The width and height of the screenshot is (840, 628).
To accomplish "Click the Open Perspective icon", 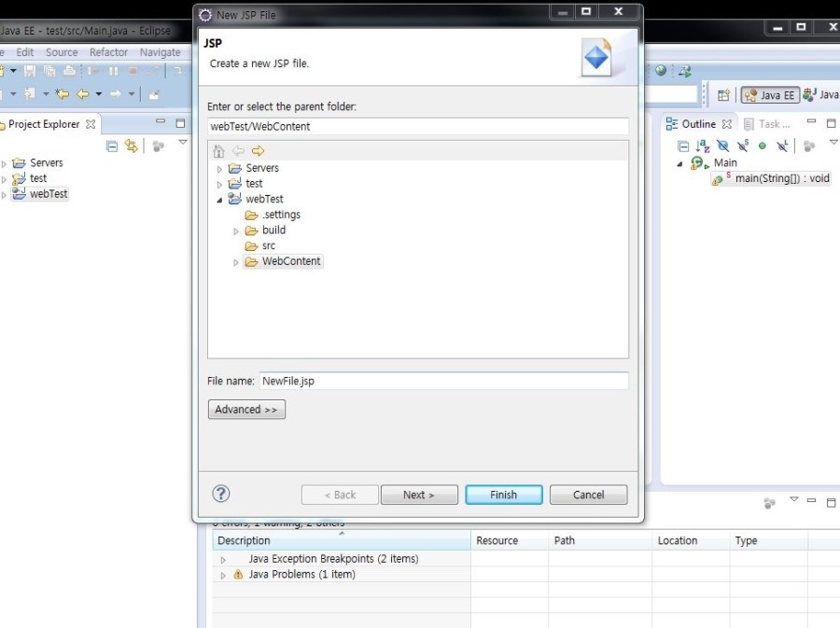I will (x=723, y=95).
